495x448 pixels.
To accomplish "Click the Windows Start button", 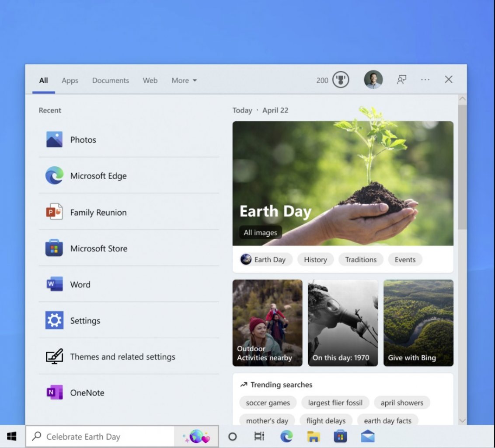I will coord(12,436).
